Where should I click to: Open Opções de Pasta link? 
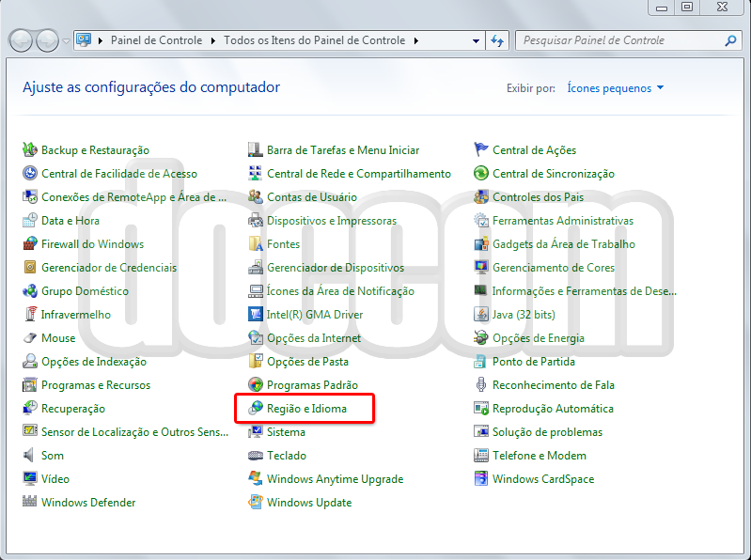[307, 361]
